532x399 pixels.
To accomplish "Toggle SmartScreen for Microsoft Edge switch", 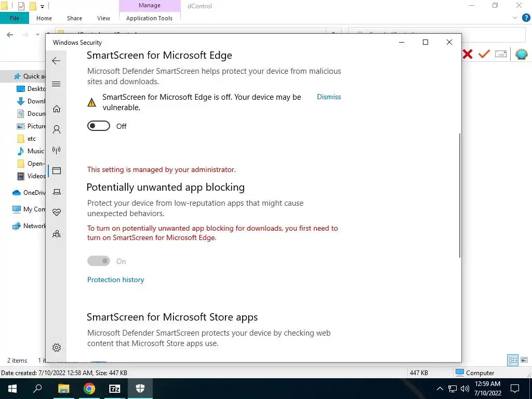I will point(98,126).
